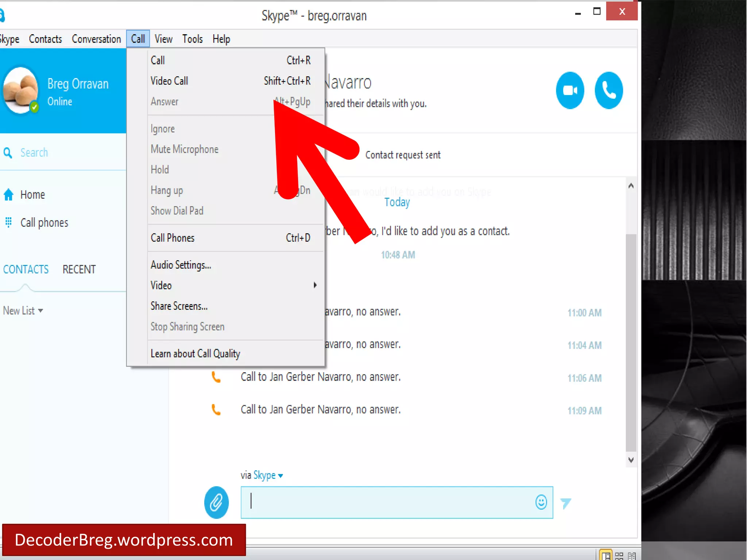Image resolution: width=747 pixels, height=560 pixels.
Task: Open the Skype menu in menu bar
Action: pyautogui.click(x=9, y=39)
